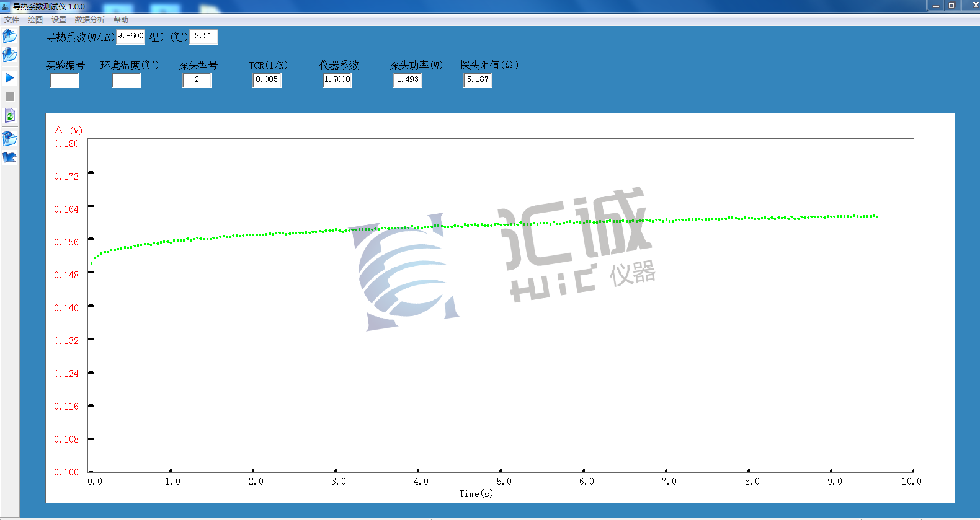
Task: Open the 数据分析 menu
Action: 90,20
